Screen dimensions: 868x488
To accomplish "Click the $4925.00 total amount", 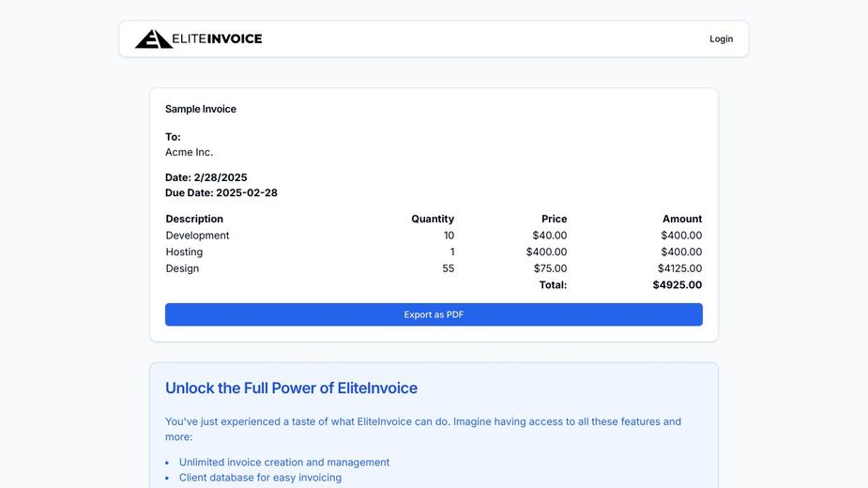I will [x=677, y=285].
